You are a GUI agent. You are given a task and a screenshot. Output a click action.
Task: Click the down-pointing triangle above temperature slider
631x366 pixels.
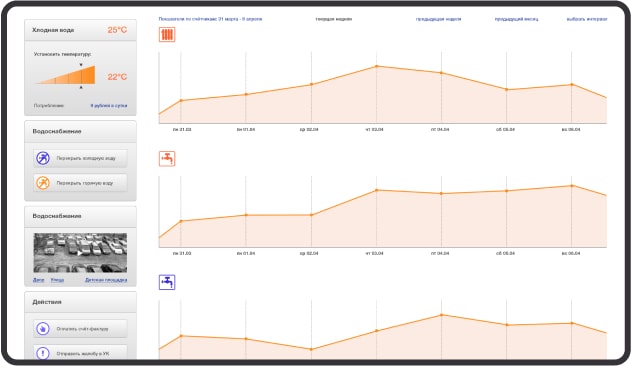click(81, 64)
